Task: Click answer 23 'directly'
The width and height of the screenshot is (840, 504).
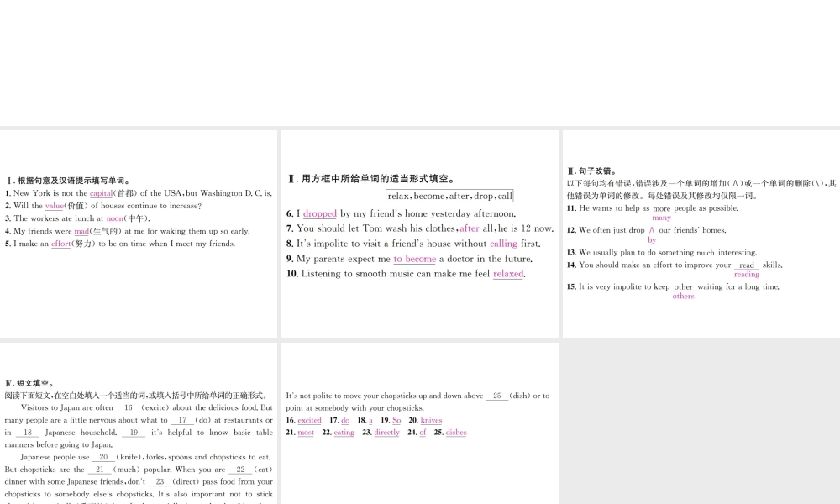Action: [386, 433]
